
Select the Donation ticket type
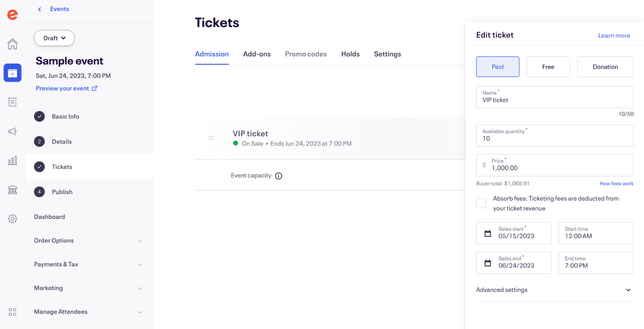pyautogui.click(x=605, y=67)
